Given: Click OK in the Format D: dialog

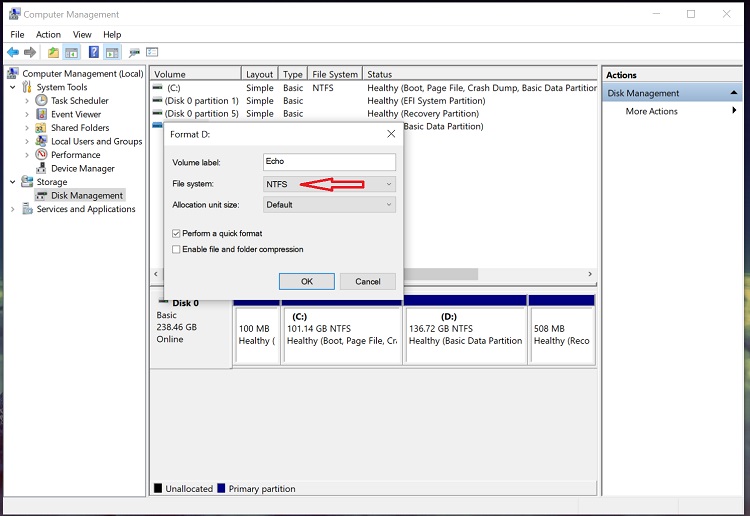Looking at the screenshot, I should [306, 281].
